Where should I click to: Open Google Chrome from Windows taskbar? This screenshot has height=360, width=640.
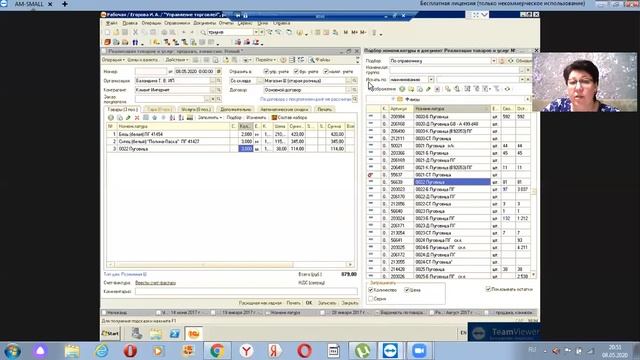pyautogui.click(x=217, y=351)
